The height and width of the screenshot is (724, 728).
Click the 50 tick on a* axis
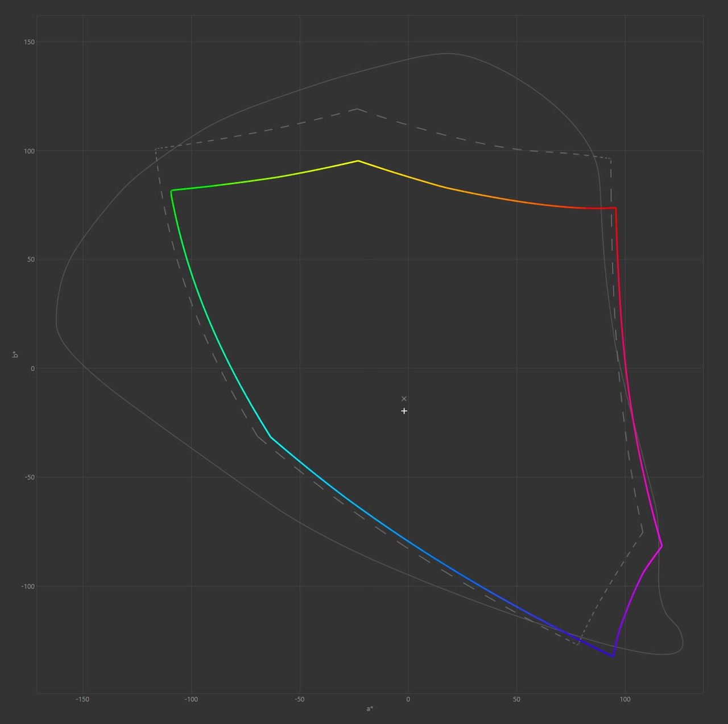click(516, 700)
